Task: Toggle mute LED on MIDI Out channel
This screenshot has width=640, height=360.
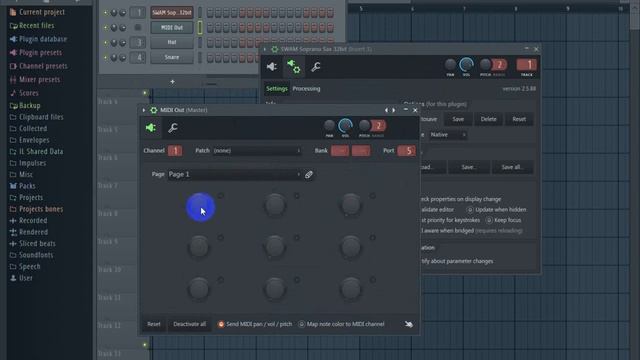Action: [x=106, y=28]
